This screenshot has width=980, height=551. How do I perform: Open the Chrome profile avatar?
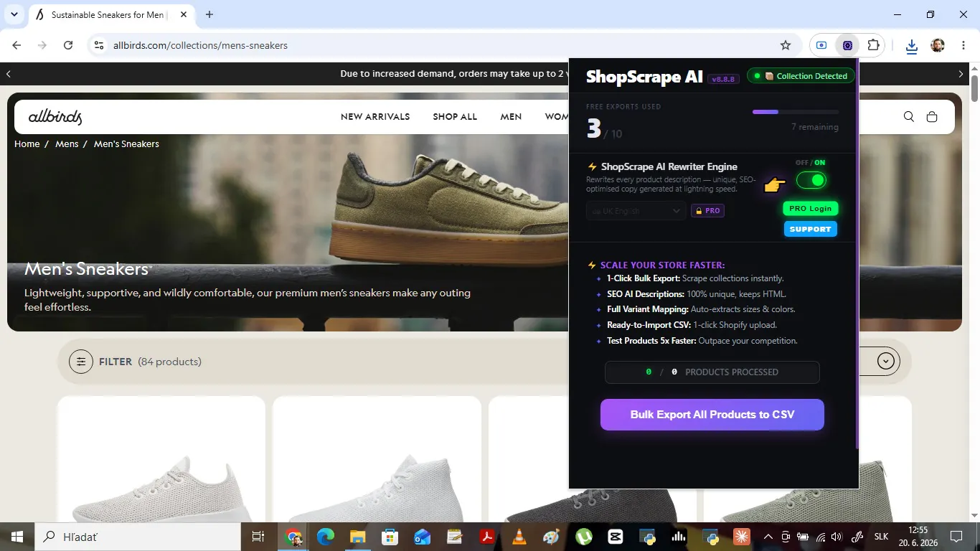point(938,45)
